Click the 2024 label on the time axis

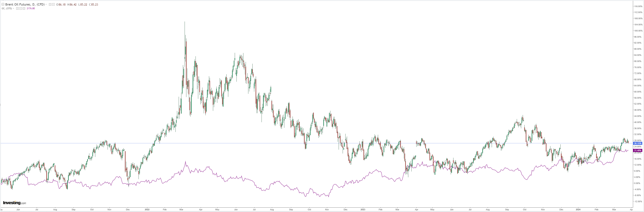pyautogui.click(x=578, y=209)
